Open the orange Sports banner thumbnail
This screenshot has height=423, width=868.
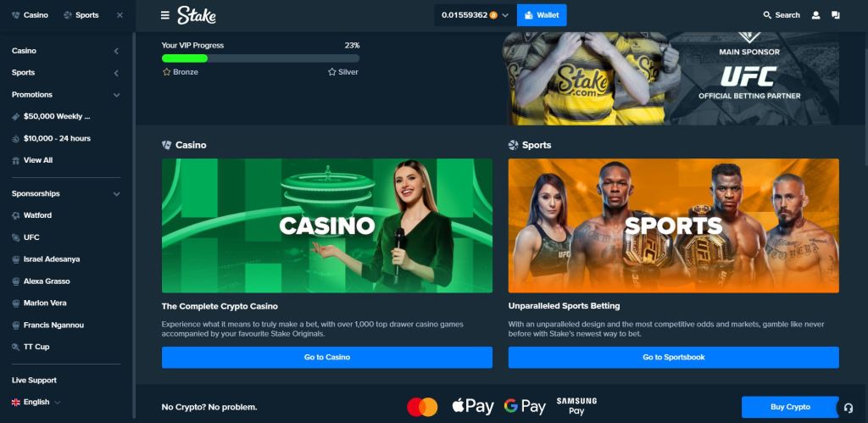674,225
